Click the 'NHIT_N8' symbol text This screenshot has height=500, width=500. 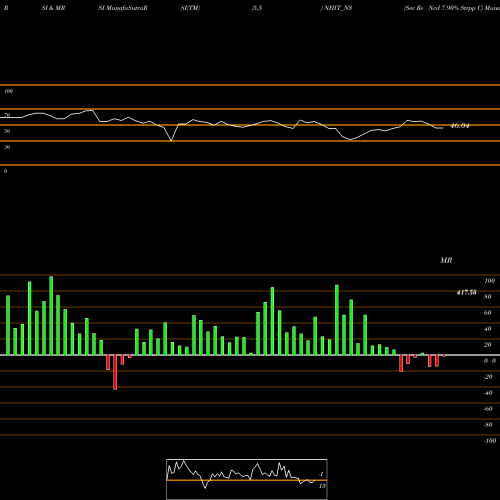pos(338,8)
